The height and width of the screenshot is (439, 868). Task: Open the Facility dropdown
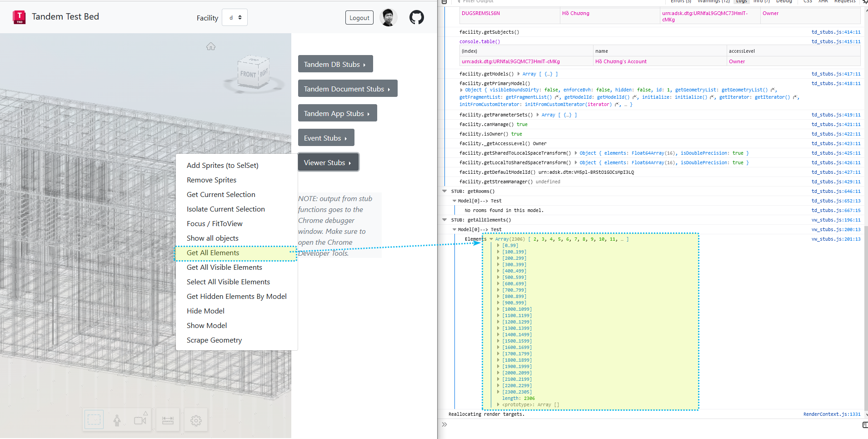pyautogui.click(x=234, y=18)
